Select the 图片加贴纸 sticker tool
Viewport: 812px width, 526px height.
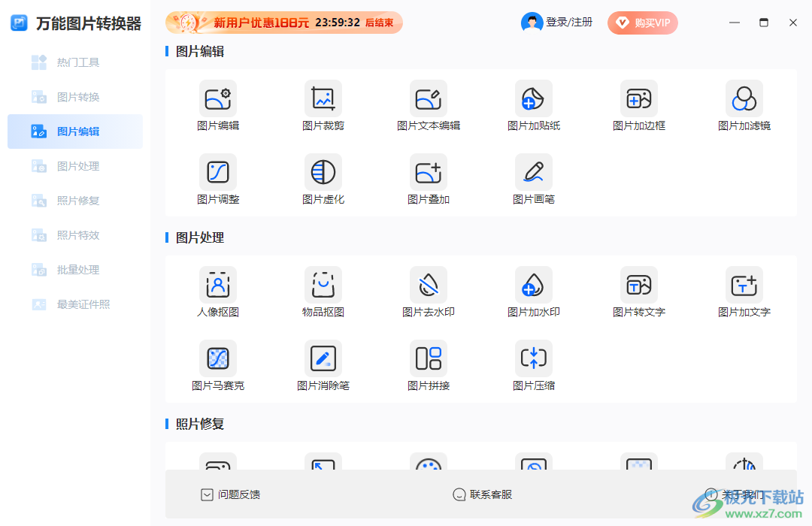coord(533,105)
